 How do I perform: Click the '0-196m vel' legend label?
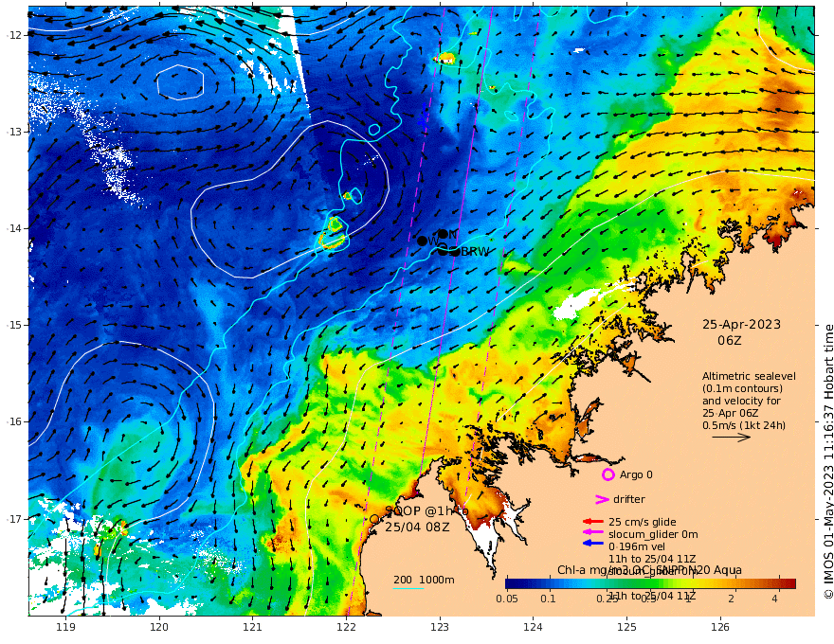coord(637,546)
